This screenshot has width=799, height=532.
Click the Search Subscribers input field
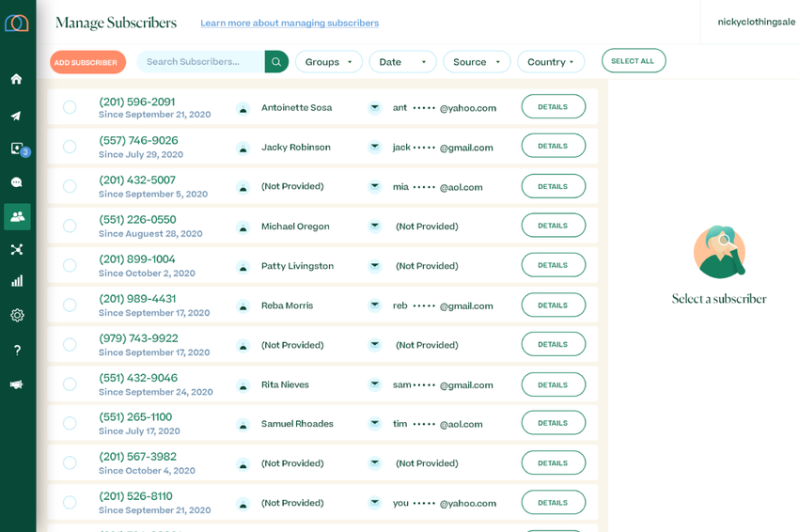[200, 62]
